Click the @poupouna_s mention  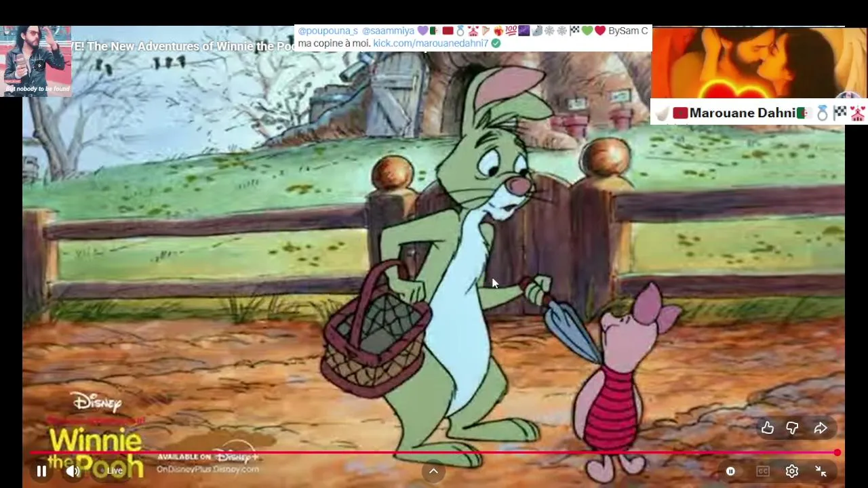[328, 30]
